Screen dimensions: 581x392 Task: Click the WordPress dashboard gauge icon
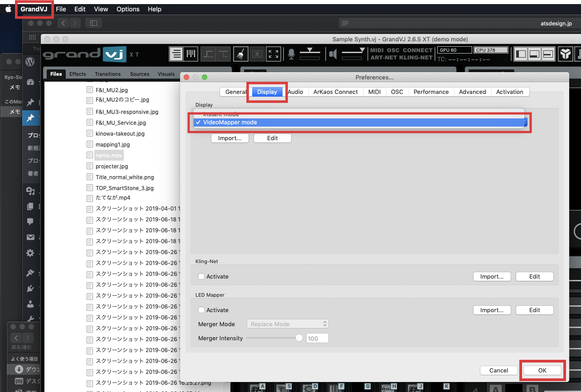click(x=30, y=82)
